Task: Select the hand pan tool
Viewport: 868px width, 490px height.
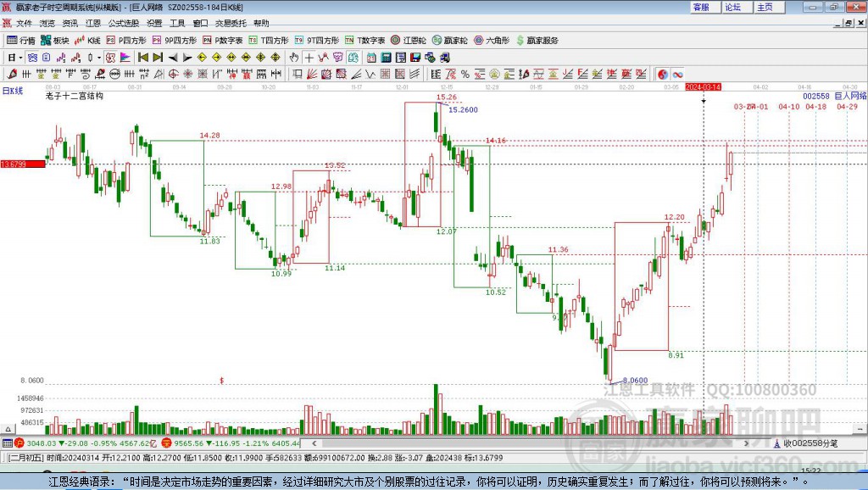Action: click(x=294, y=58)
